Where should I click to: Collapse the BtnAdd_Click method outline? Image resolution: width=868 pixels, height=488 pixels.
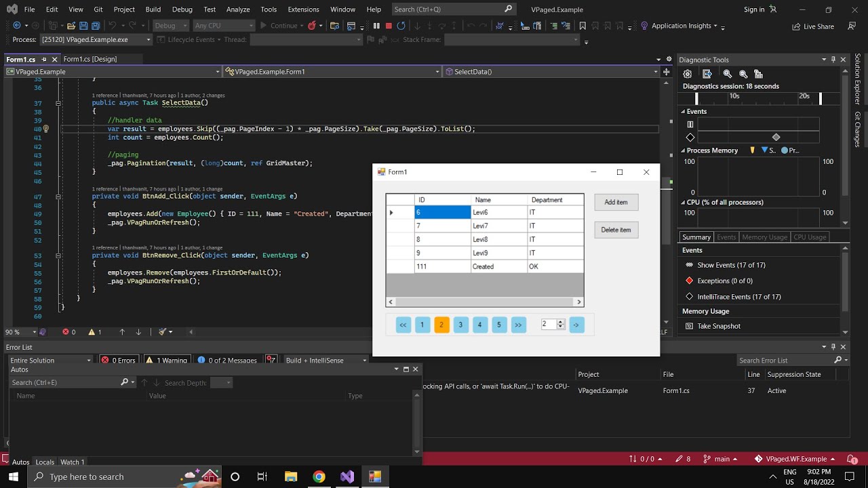point(58,197)
